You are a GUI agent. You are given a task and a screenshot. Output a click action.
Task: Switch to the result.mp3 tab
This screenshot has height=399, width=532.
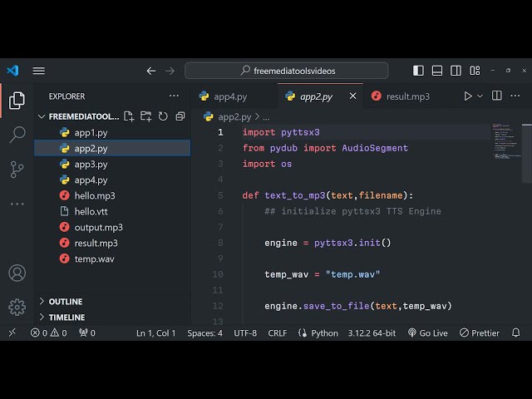tap(407, 96)
